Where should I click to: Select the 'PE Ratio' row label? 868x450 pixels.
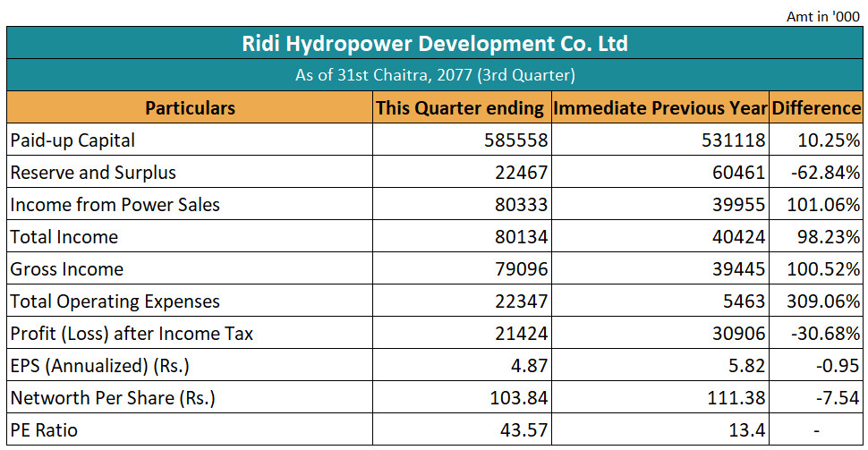click(x=44, y=430)
